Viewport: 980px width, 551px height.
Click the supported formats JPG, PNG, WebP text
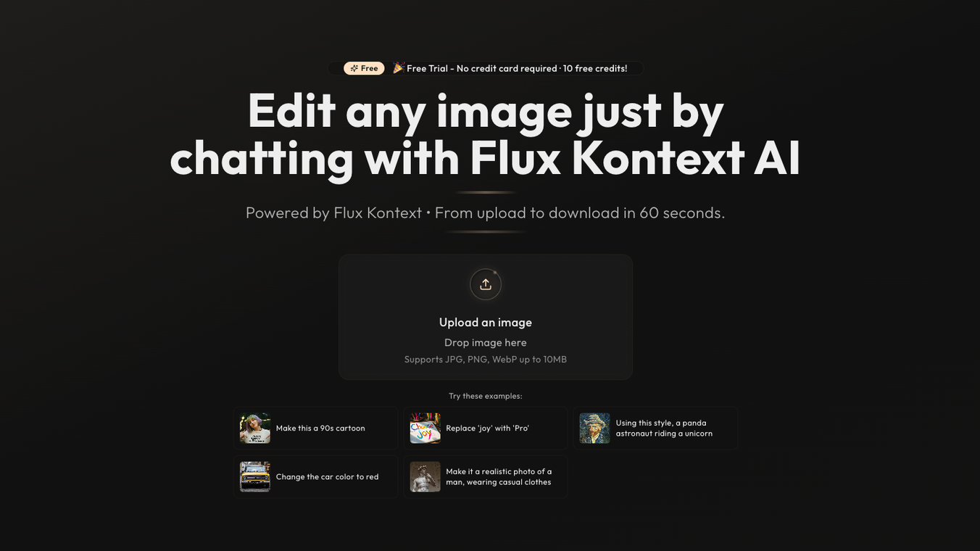(486, 360)
